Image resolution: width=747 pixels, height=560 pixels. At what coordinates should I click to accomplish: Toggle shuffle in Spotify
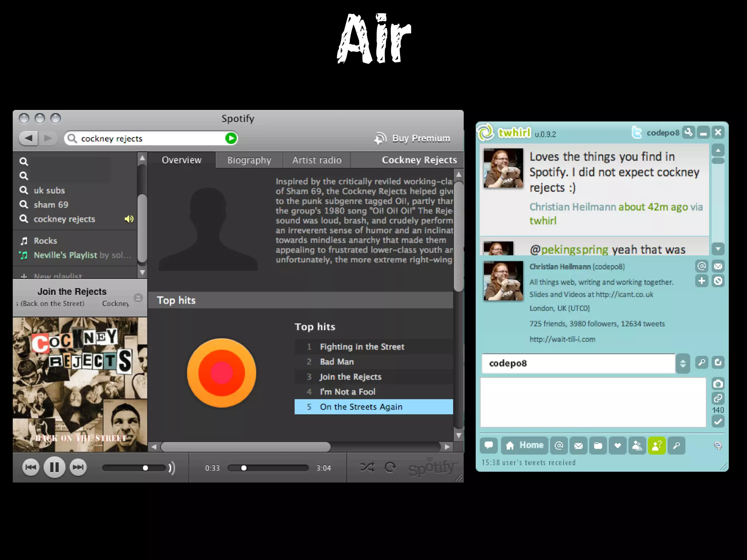pos(367,467)
